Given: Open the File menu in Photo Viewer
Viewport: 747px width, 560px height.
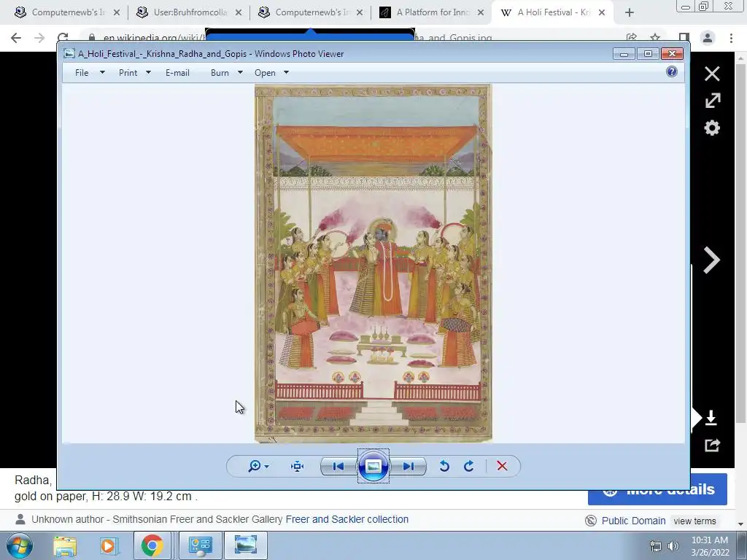Looking at the screenshot, I should click(x=82, y=72).
